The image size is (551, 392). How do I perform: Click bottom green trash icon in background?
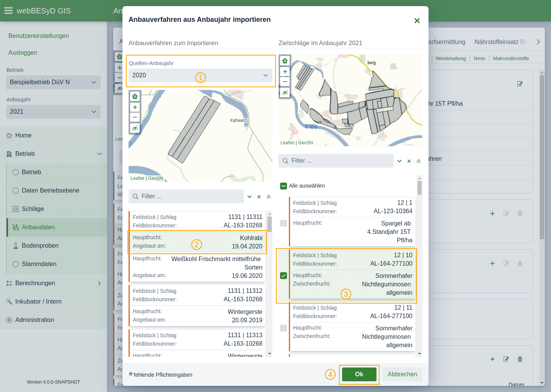click(x=520, y=359)
